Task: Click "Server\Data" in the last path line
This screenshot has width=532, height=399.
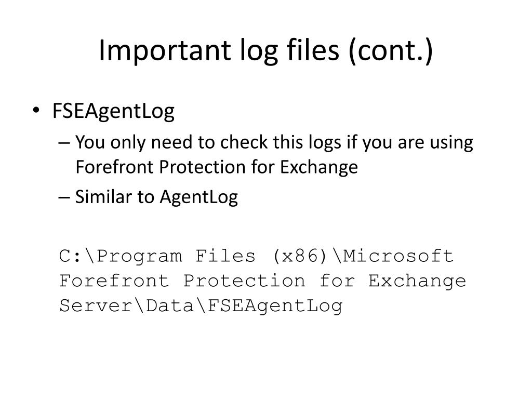Action: coord(126,305)
